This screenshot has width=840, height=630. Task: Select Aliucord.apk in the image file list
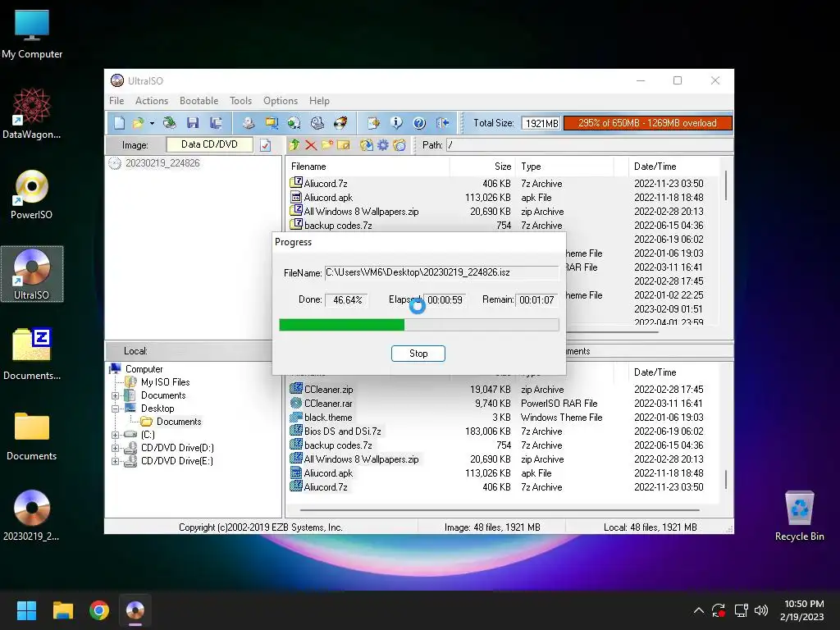click(x=328, y=198)
